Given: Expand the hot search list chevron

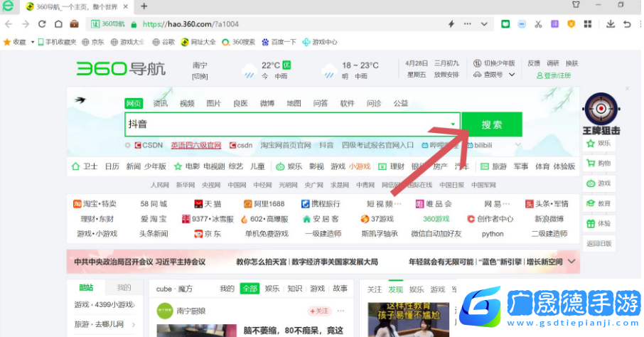Looking at the screenshot, I should point(518,145).
